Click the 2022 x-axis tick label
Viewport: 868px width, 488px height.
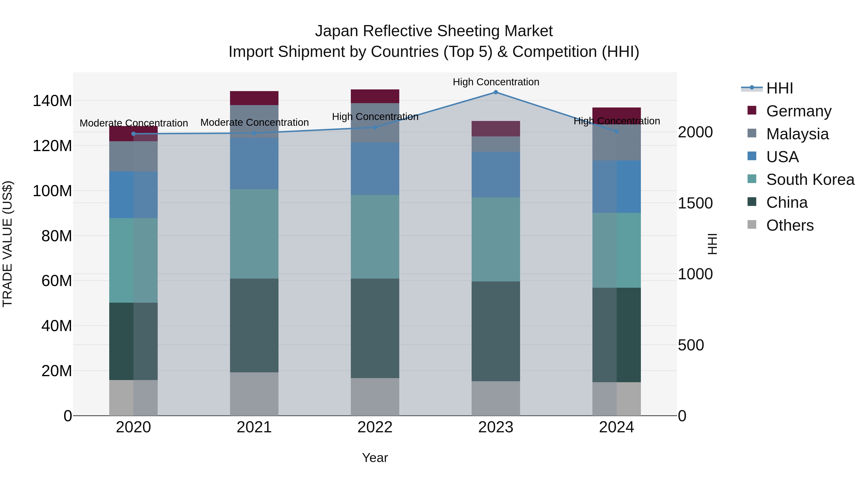point(375,427)
